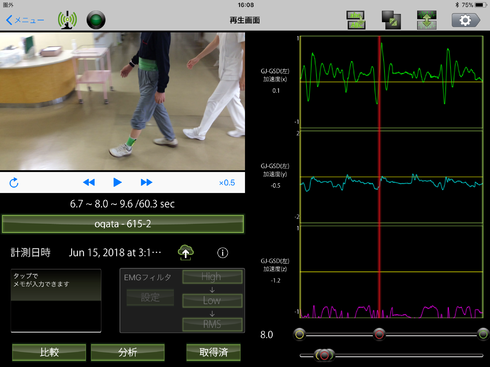Tap the EMGフィルタ label
Screen dimensions: 490x367
coord(147,277)
